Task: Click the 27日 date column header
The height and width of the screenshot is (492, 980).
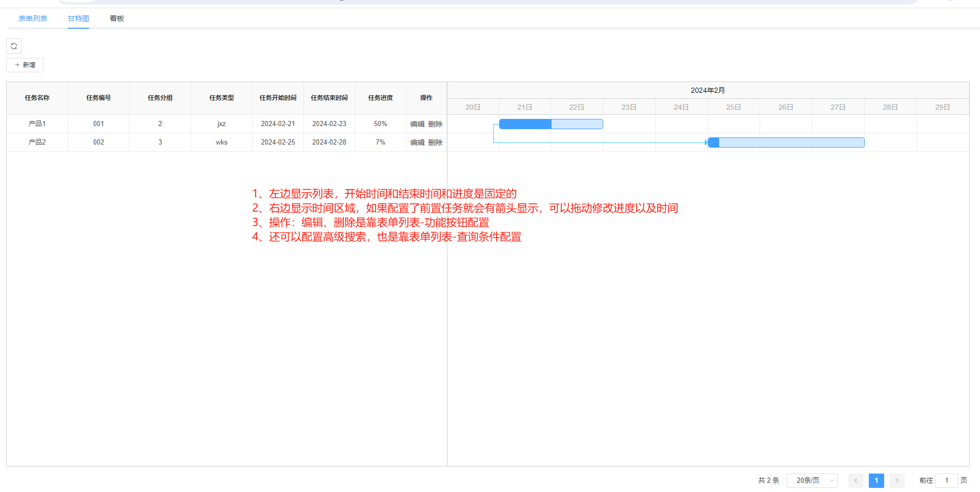Action: coord(838,107)
